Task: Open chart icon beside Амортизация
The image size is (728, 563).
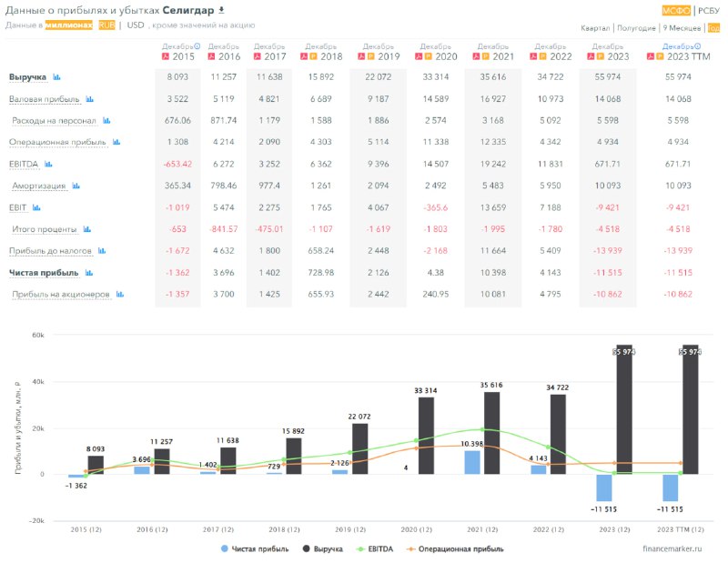Action: (x=76, y=186)
